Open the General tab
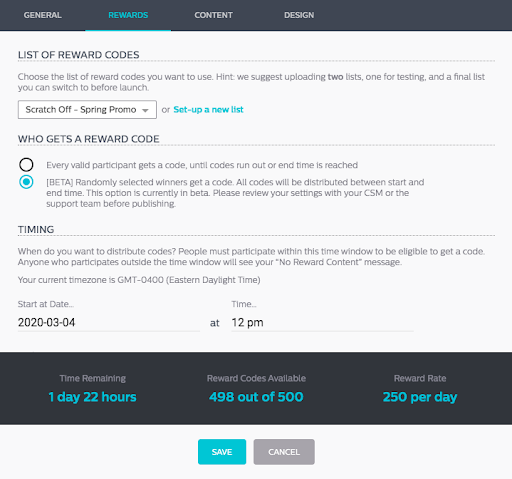This screenshot has width=512, height=479. (x=42, y=15)
